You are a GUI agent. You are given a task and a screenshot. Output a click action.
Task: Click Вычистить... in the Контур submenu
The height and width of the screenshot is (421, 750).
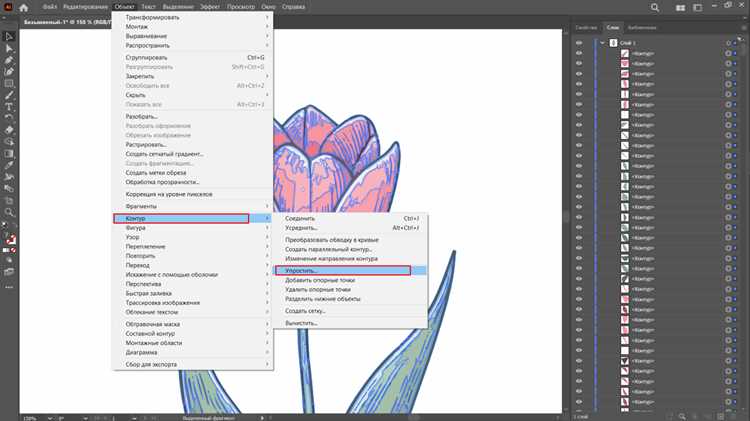[351, 323]
